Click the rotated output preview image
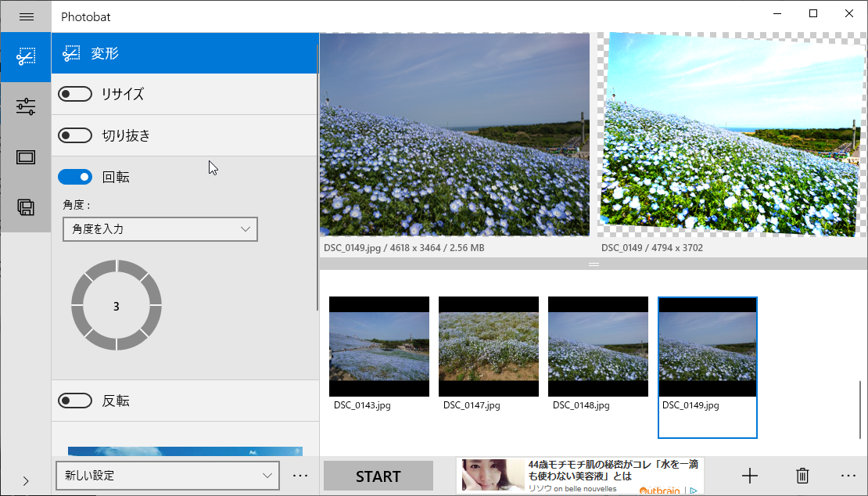Viewport: 868px width, 496px height. [733, 135]
